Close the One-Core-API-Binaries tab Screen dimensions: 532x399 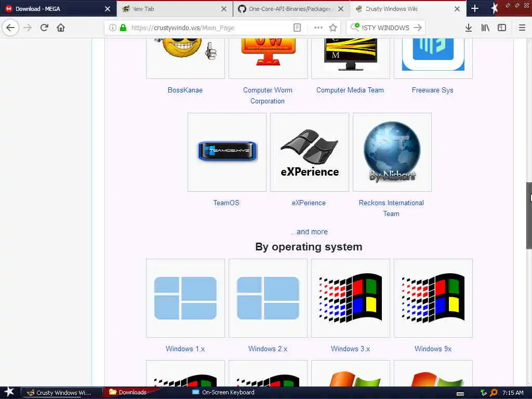pyautogui.click(x=341, y=9)
